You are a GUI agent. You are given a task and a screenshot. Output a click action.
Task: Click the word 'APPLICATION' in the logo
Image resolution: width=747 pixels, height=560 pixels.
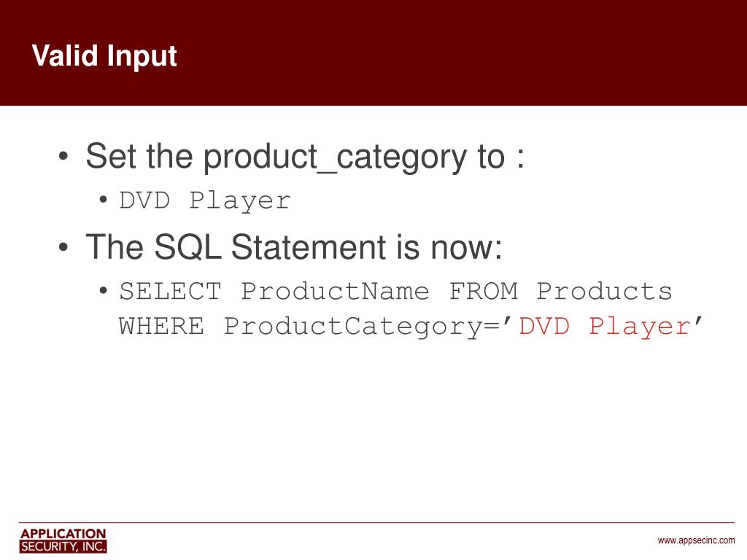click(x=63, y=533)
